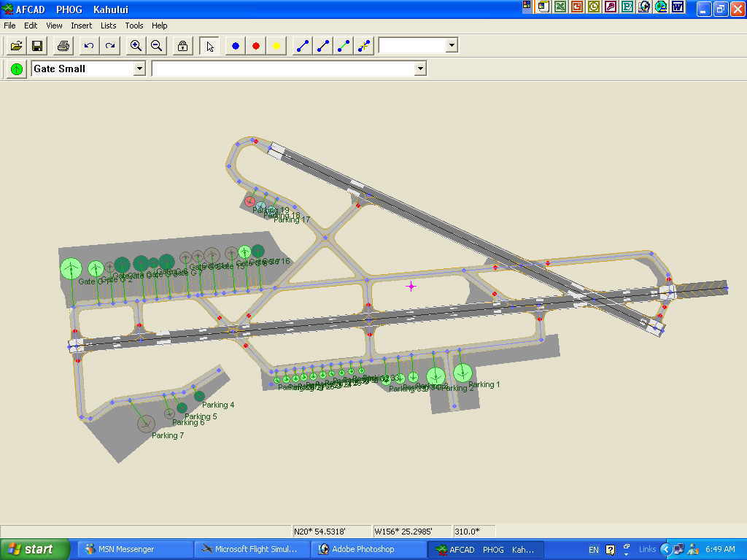Save the airport file with floppy icon
747x560 pixels.
[x=36, y=46]
